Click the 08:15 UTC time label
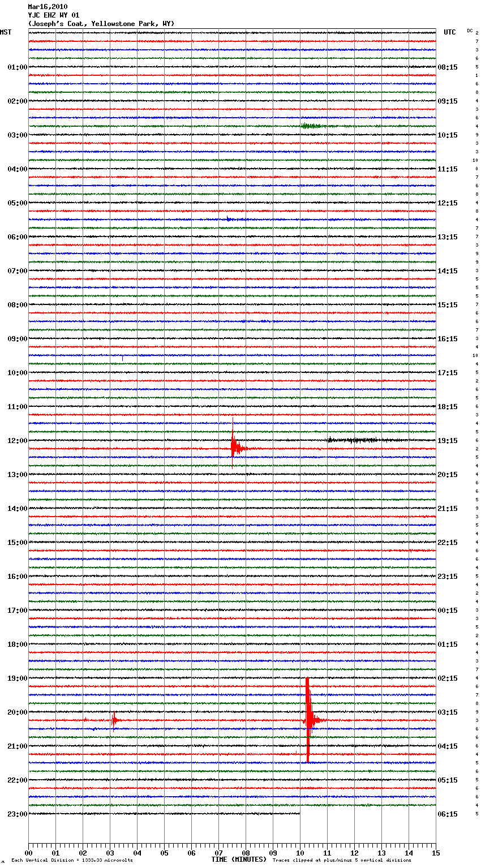 (448, 67)
